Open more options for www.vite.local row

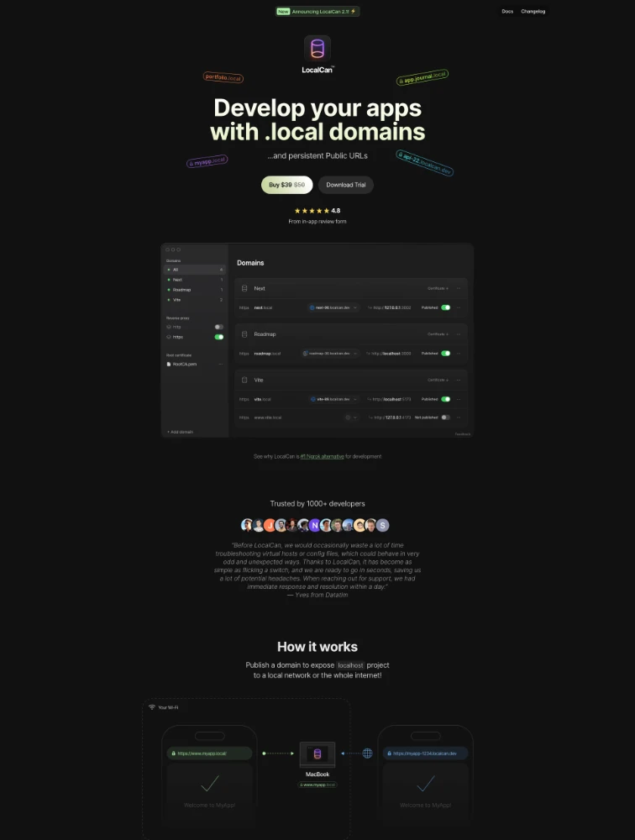(x=459, y=417)
